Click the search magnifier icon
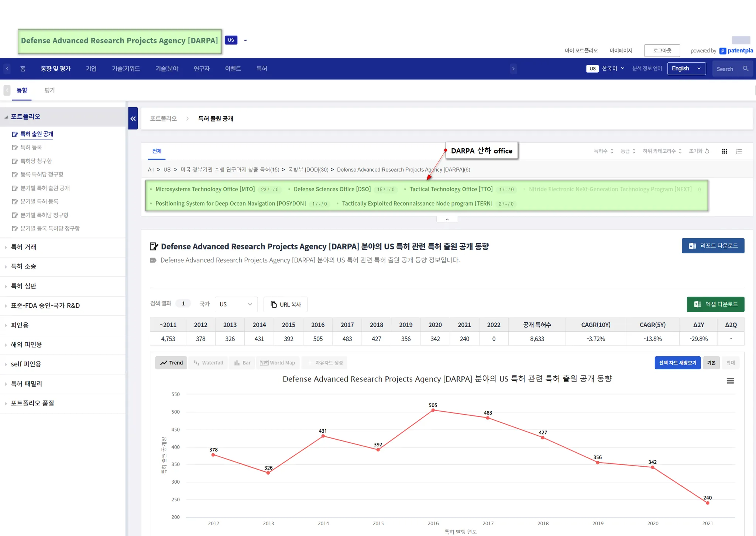The image size is (756, 536). (746, 69)
